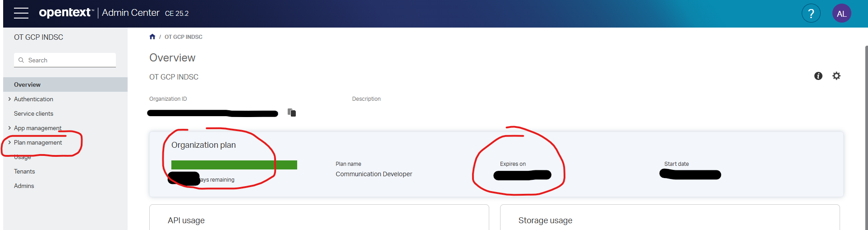Expand the App management chevron
The image size is (868, 230).
pos(9,128)
